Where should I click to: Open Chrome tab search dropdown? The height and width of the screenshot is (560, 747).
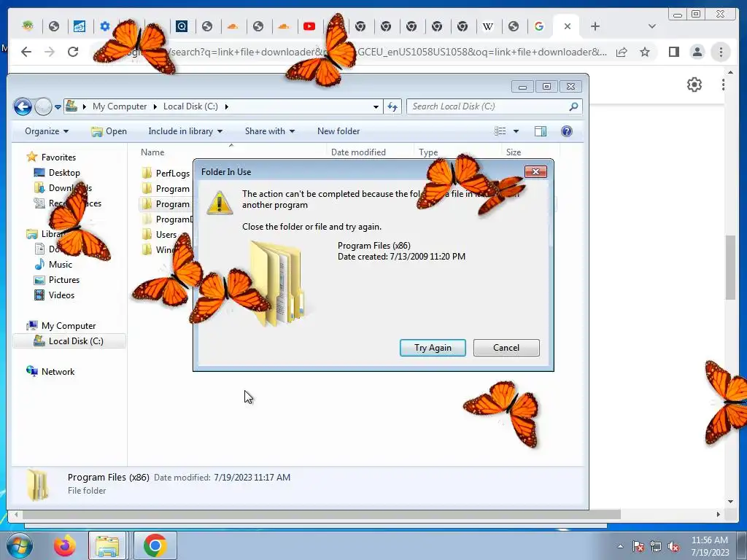point(651,27)
